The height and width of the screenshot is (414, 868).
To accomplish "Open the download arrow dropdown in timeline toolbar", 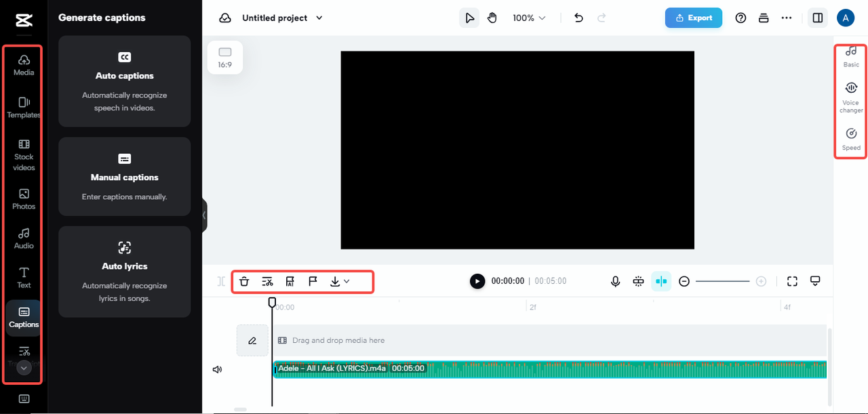I will [x=340, y=281].
